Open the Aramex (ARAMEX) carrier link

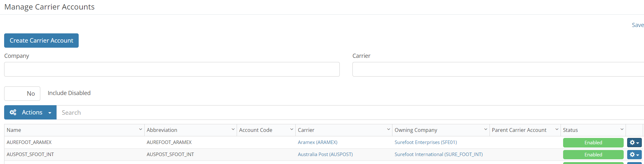click(318, 142)
